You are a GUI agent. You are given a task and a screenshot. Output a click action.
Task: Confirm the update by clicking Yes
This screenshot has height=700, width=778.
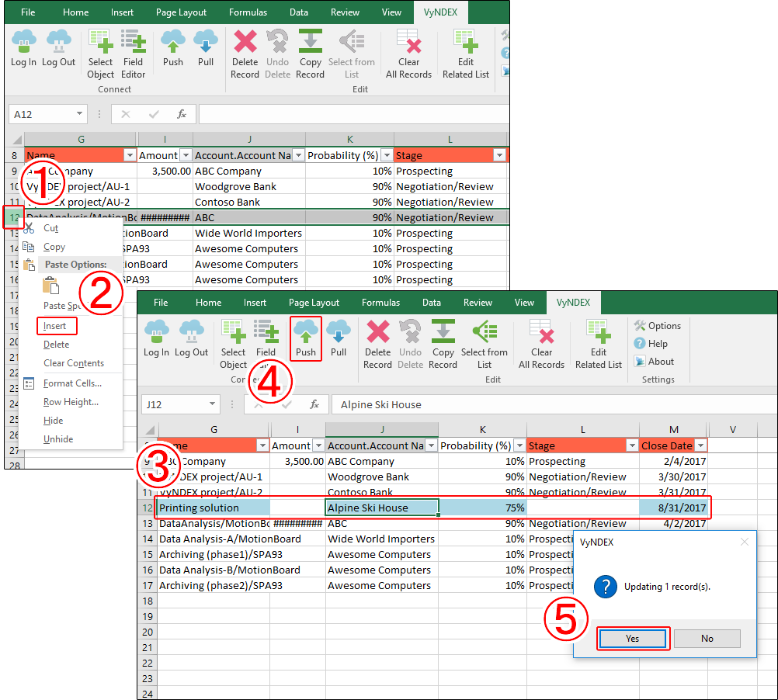pos(633,639)
